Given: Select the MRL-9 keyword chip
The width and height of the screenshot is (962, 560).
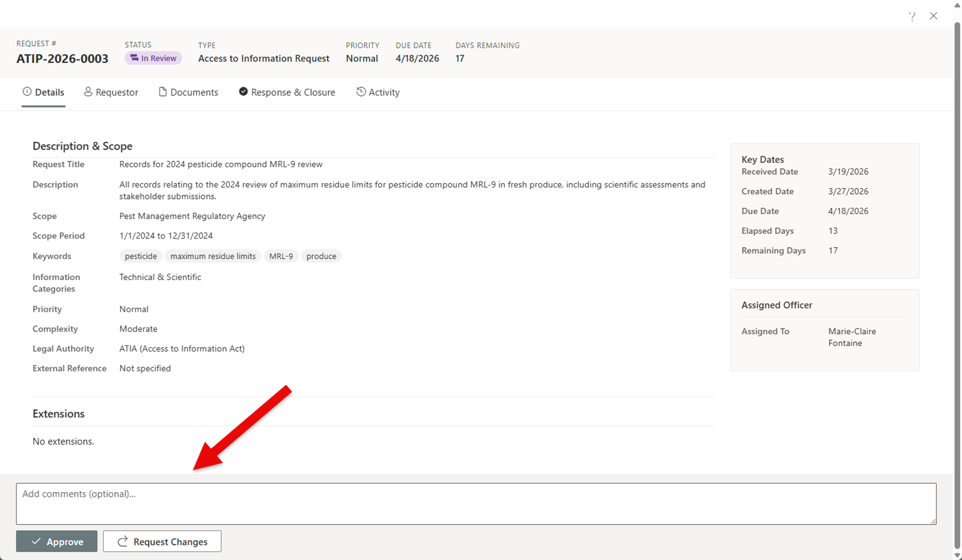Looking at the screenshot, I should coord(281,256).
